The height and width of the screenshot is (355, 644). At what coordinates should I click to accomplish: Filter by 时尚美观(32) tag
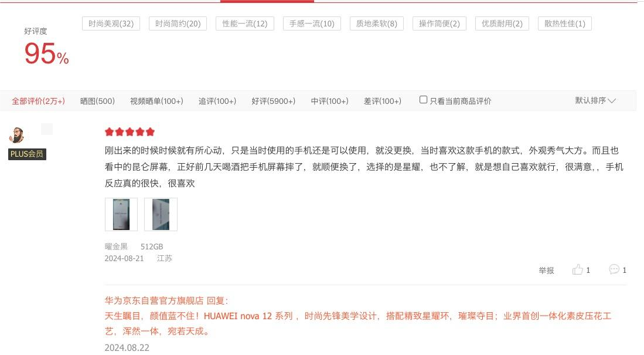coord(111,23)
